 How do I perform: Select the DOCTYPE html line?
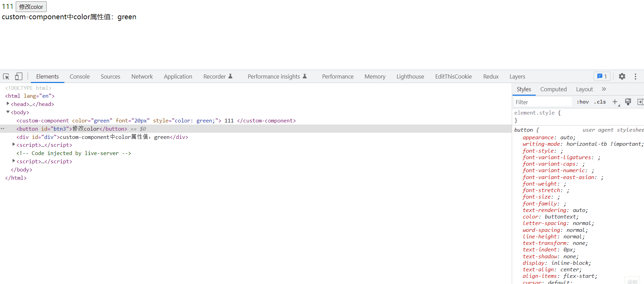pos(28,88)
